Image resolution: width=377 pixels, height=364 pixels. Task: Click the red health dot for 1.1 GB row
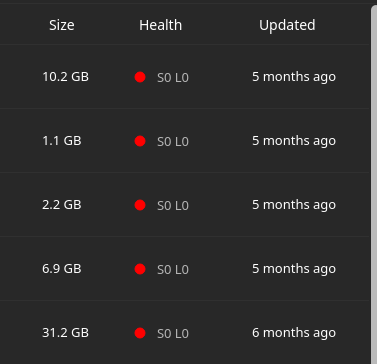pos(140,141)
